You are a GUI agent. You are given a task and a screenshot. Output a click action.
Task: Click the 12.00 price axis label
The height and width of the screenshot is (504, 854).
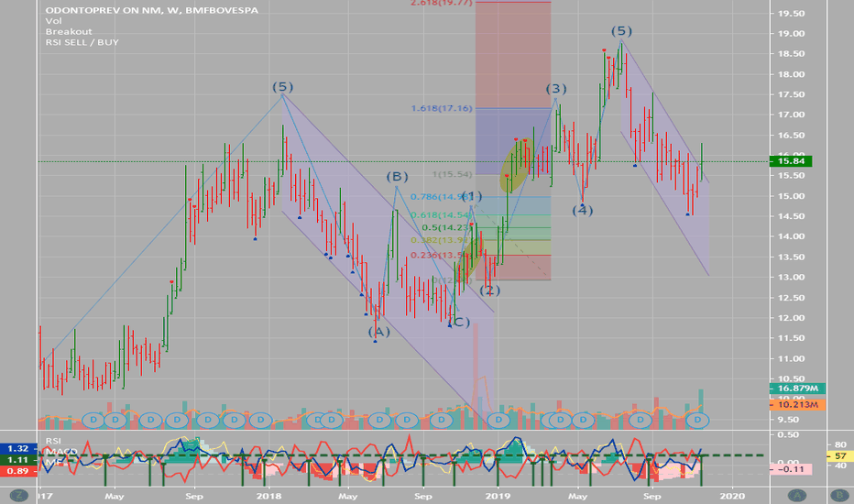[x=791, y=318]
